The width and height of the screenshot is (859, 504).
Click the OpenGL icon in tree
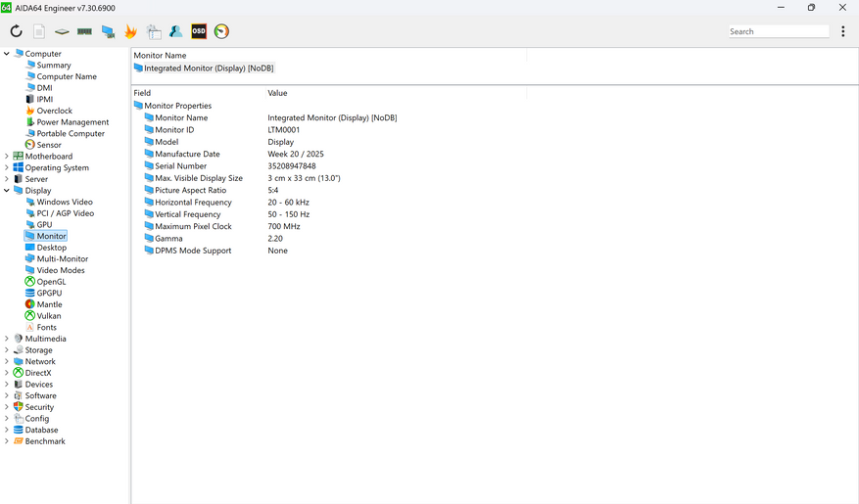(30, 281)
